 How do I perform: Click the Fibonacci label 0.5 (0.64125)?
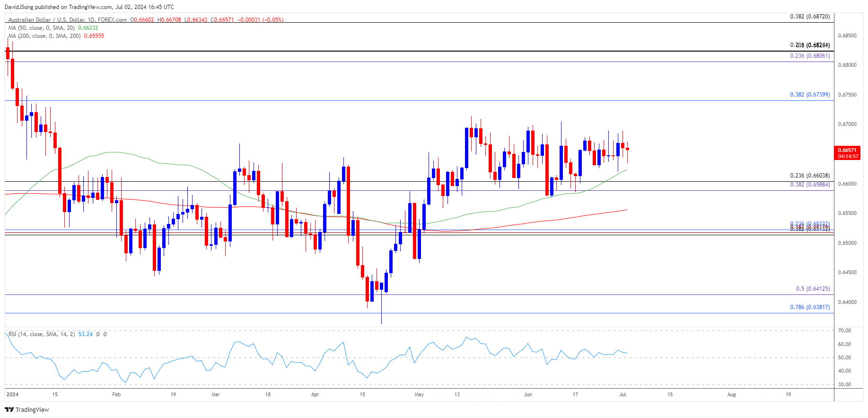tap(813, 289)
